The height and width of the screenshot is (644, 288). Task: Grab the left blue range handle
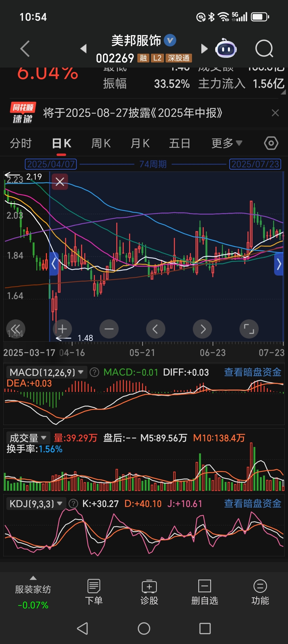[x=54, y=264]
